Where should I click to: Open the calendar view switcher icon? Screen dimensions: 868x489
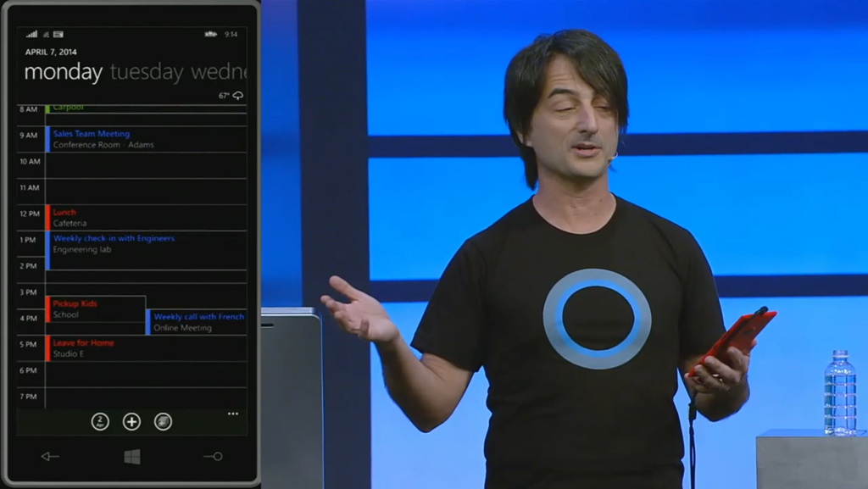click(163, 421)
